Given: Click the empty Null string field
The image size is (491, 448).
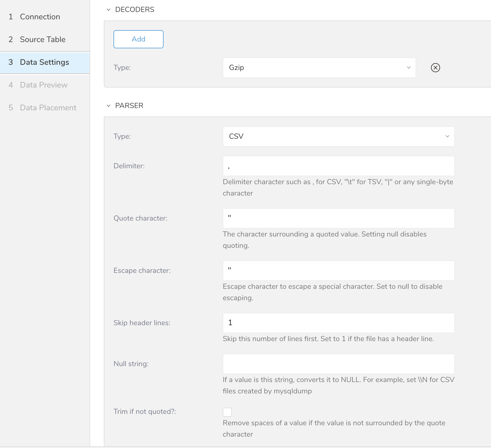Looking at the screenshot, I should [x=339, y=364].
